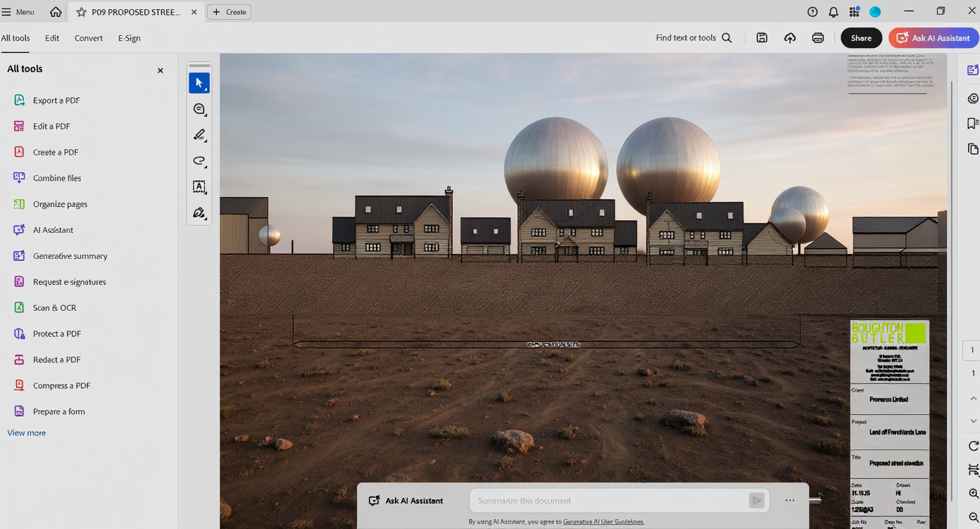Click the upload to cloud icon

[790, 38]
